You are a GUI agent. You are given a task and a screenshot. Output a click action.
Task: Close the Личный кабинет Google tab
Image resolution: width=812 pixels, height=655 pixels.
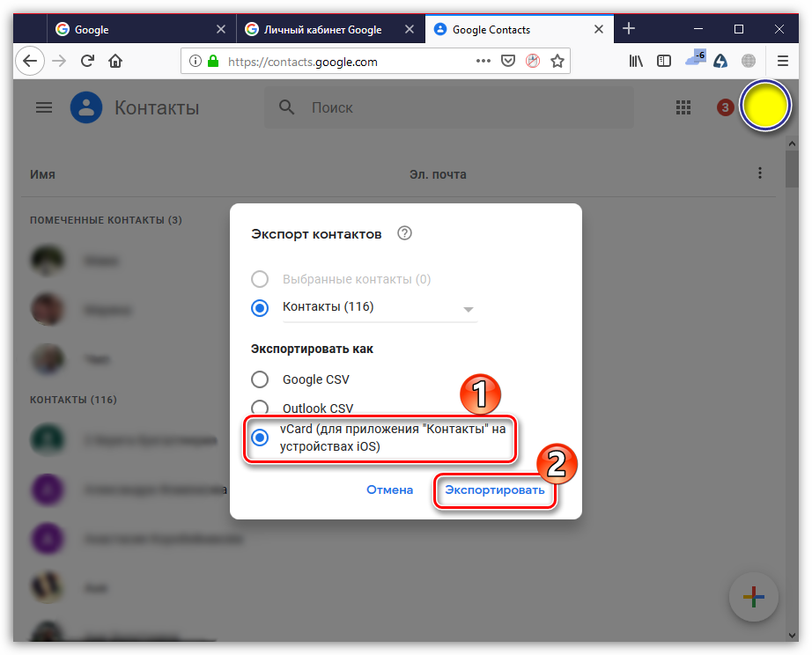coord(410,29)
